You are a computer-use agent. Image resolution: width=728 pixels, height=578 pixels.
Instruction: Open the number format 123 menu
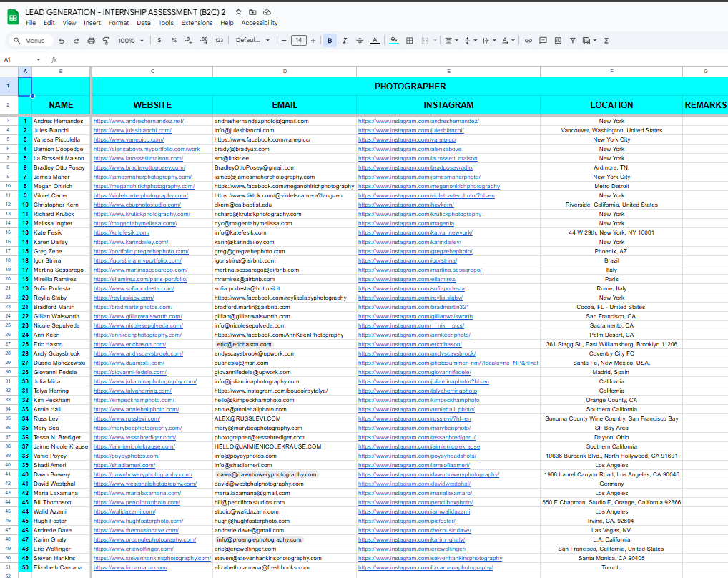tap(219, 40)
